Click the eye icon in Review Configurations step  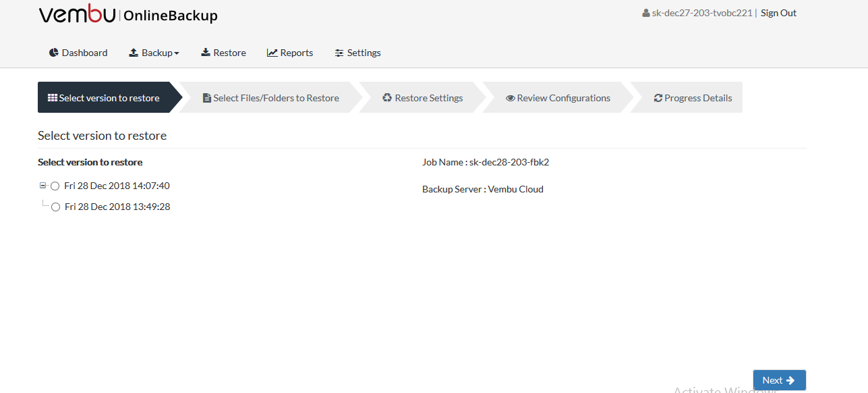511,98
